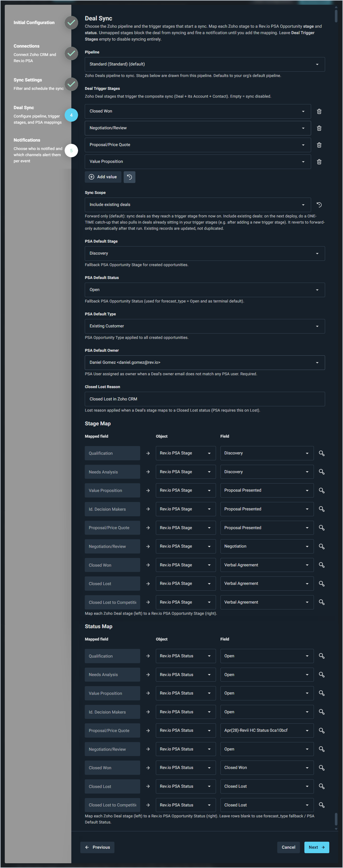
Task: Open the Sync Scope dropdown
Action: click(198, 205)
